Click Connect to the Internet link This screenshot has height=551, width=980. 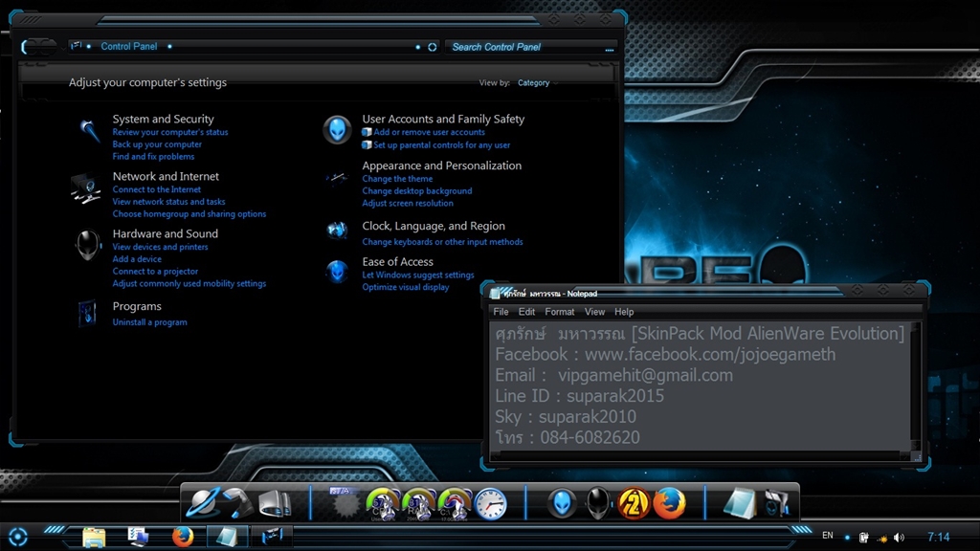[156, 189]
